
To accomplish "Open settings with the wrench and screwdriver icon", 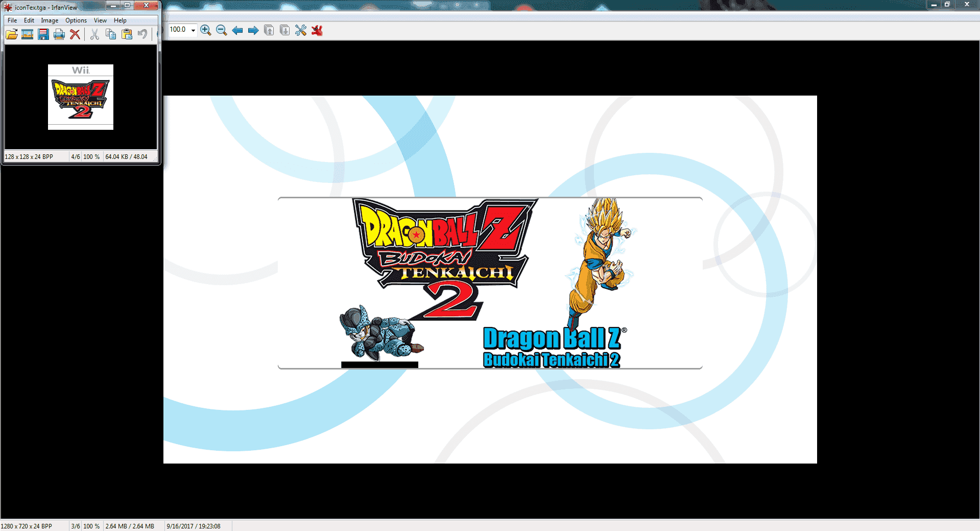I will 301,31.
